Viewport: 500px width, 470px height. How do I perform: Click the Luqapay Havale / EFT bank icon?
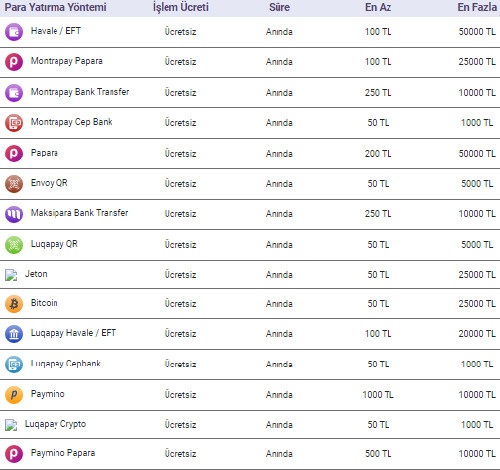pos(14,334)
